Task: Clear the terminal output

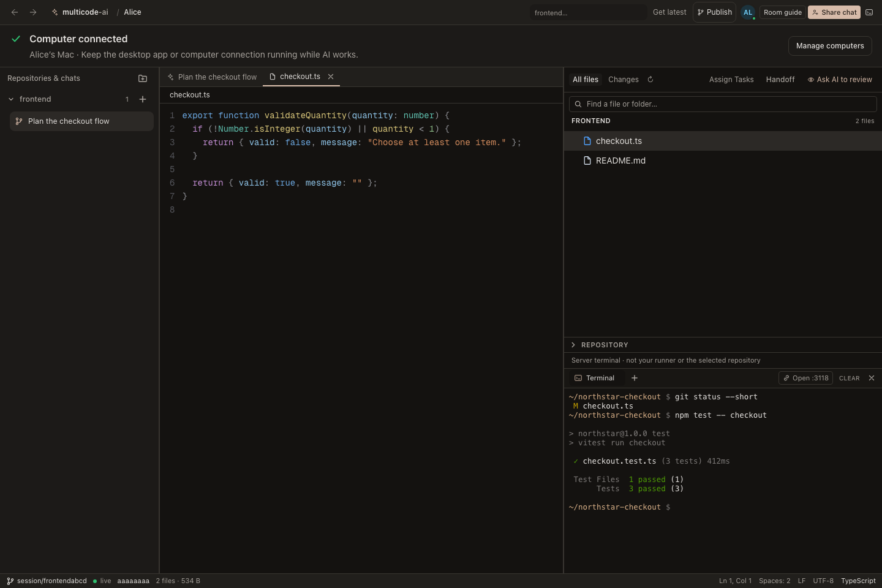Action: pos(850,378)
